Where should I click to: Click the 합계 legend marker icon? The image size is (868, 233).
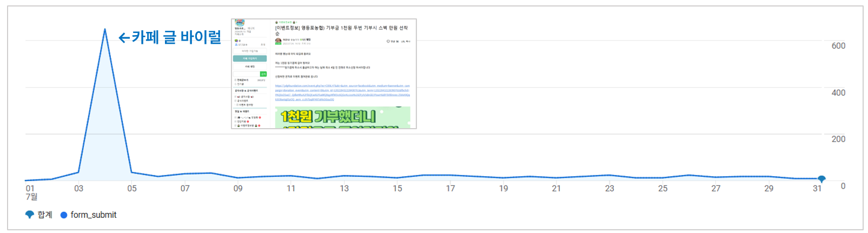click(30, 215)
